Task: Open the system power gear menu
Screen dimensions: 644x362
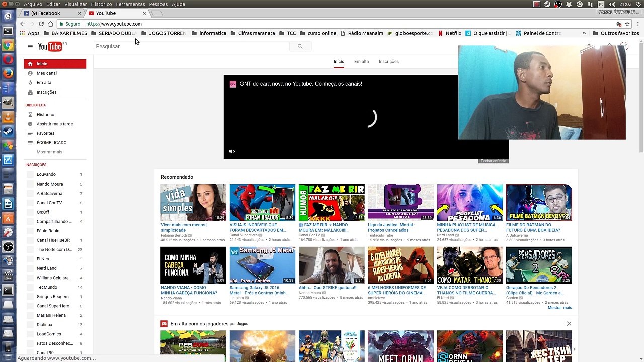Action: pyautogui.click(x=637, y=4)
